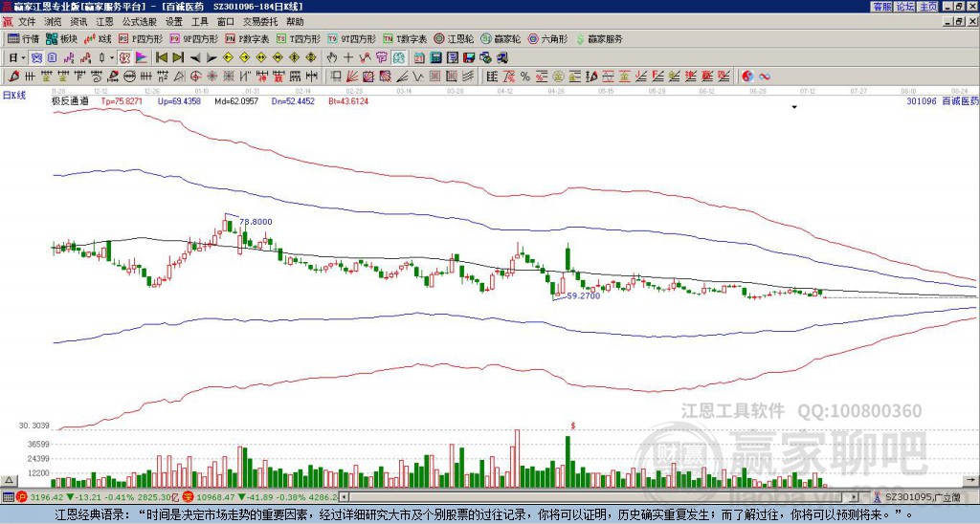Click the Md=62.0957 value
The image size is (980, 524).
tap(236, 101)
